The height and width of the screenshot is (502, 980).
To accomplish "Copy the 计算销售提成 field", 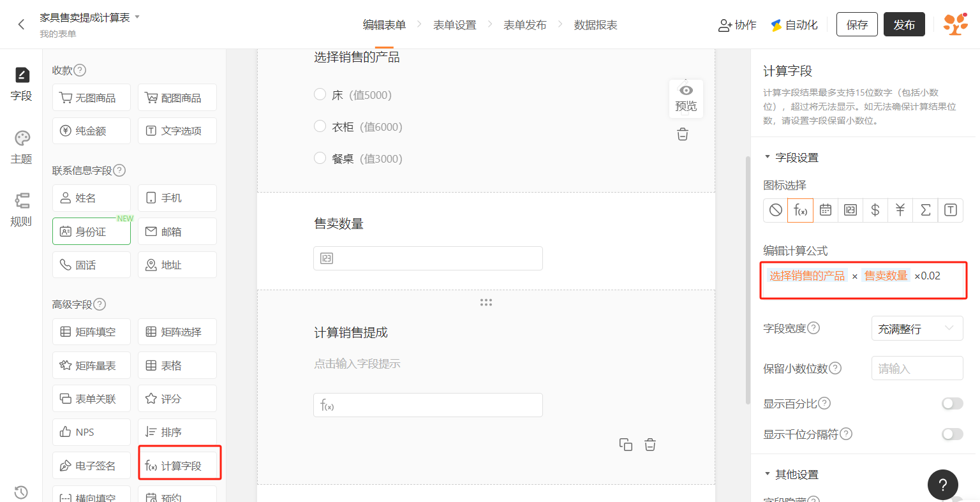I will 626,445.
